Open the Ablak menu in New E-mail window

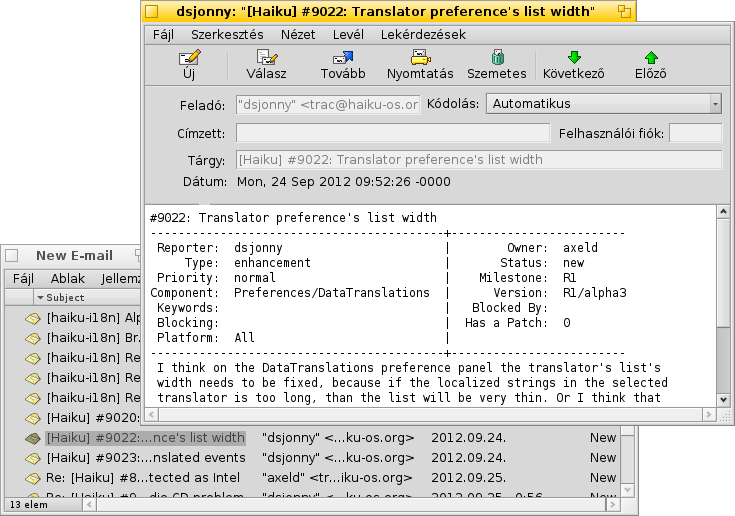click(x=68, y=279)
